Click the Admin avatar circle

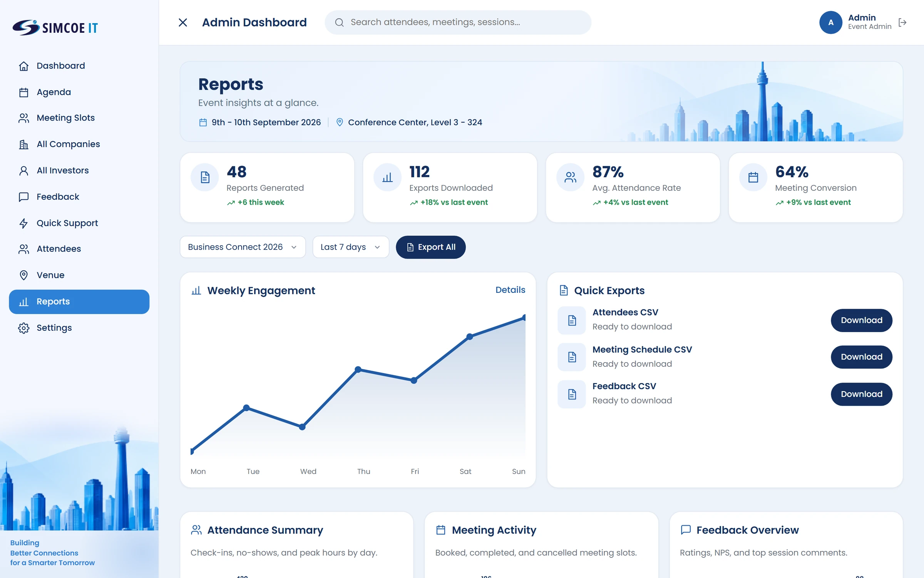click(830, 22)
